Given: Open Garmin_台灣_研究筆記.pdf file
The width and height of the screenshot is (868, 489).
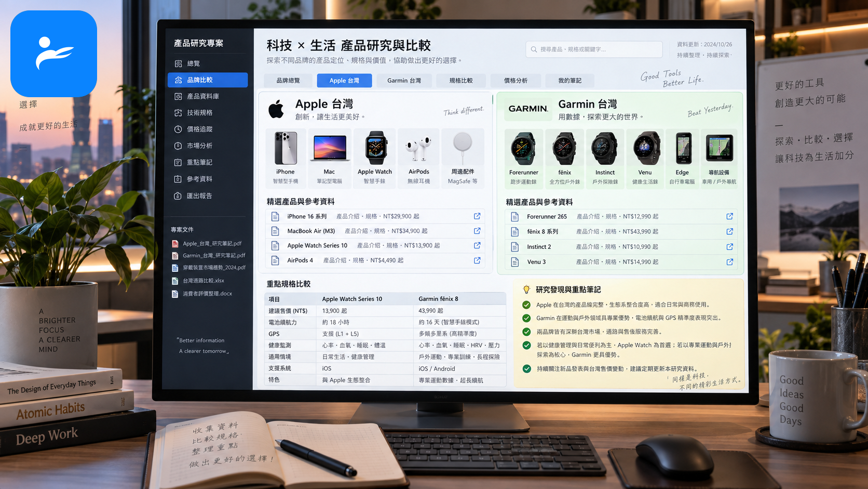Looking at the screenshot, I should pyautogui.click(x=209, y=255).
